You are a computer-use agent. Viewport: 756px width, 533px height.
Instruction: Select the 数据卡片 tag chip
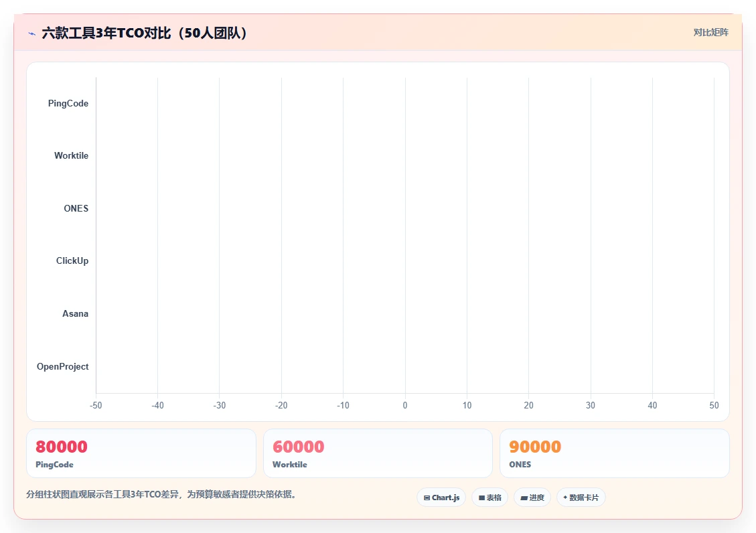tap(581, 498)
